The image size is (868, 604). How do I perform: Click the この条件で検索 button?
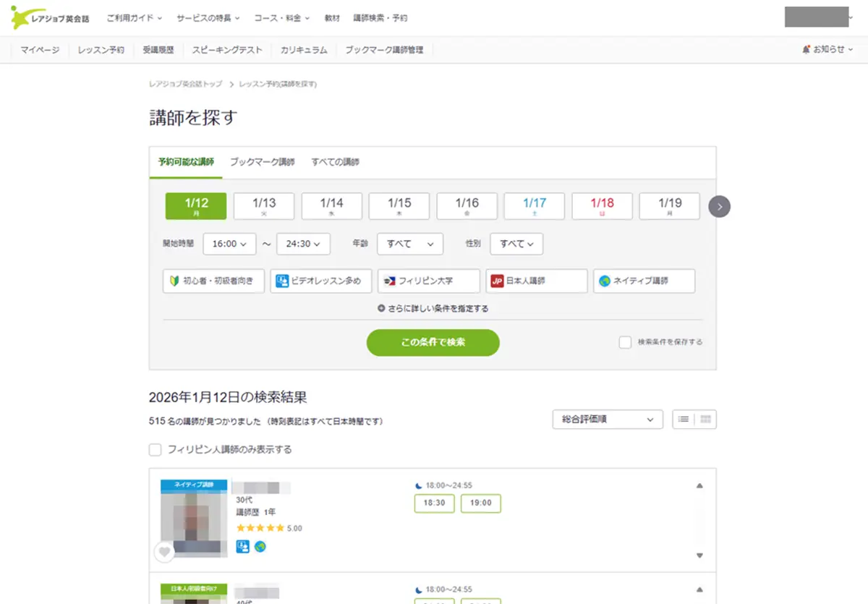tap(433, 343)
